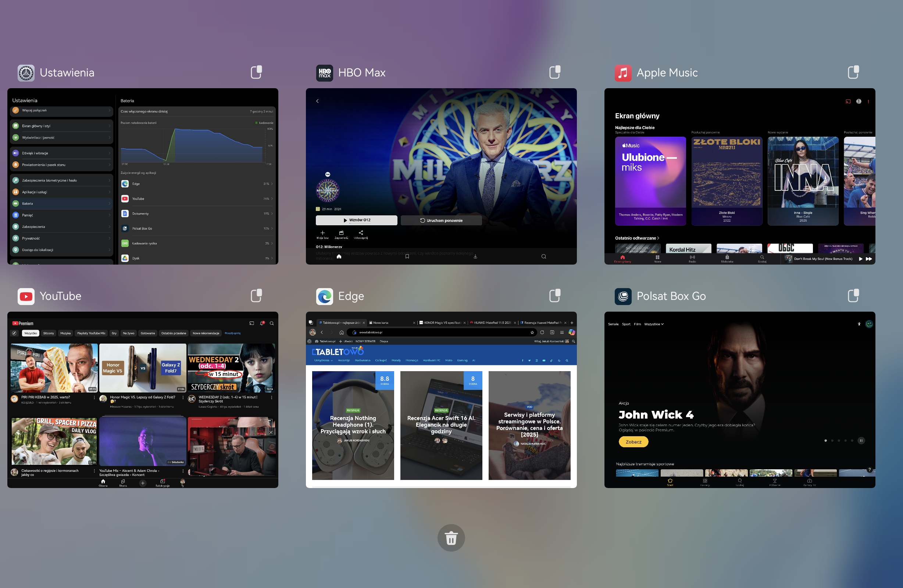This screenshot has height=588, width=903.
Task: Open Bateria item in settings sidebar
Action: point(62,204)
